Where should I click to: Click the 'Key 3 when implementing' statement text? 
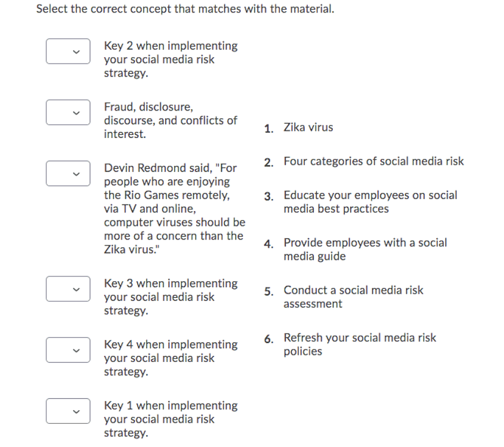[x=171, y=297]
